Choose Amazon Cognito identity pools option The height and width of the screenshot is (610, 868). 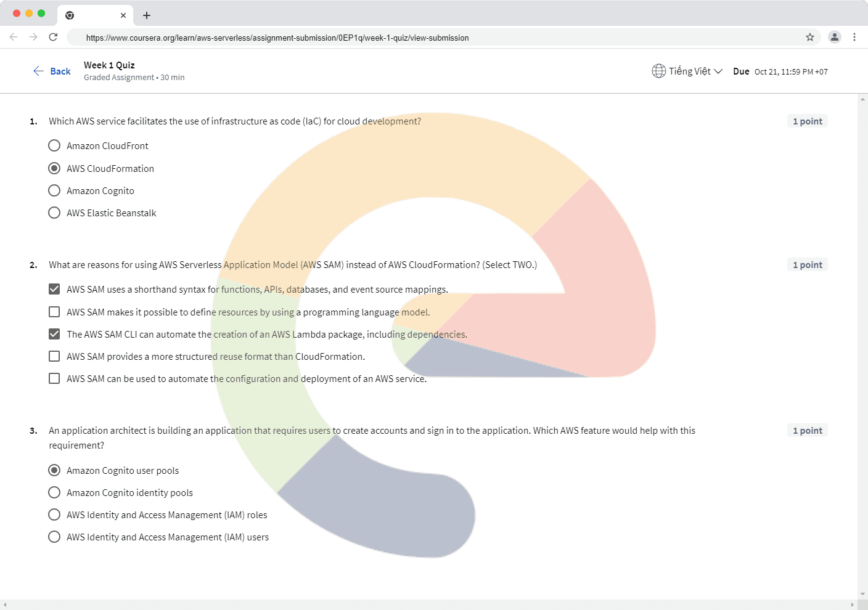coord(54,492)
